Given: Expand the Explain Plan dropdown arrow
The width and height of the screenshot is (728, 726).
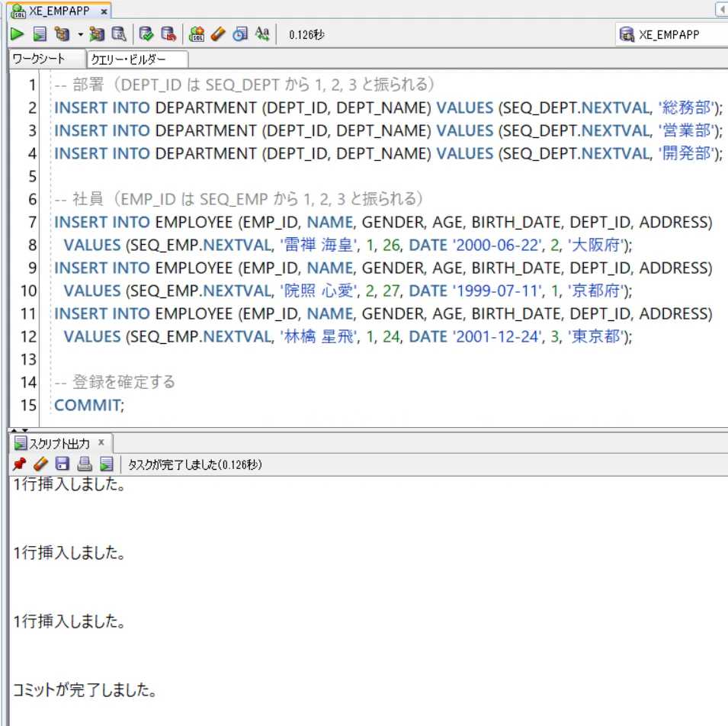Looking at the screenshot, I should pyautogui.click(x=80, y=34).
